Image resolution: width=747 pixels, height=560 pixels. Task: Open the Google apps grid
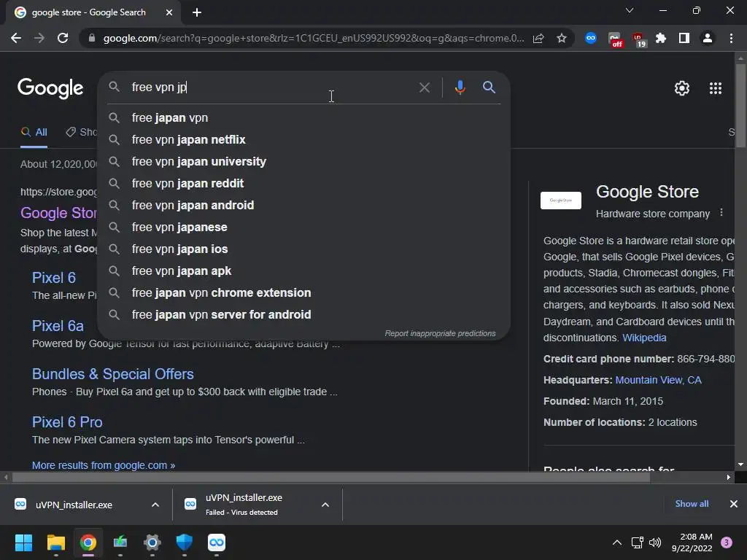click(716, 88)
